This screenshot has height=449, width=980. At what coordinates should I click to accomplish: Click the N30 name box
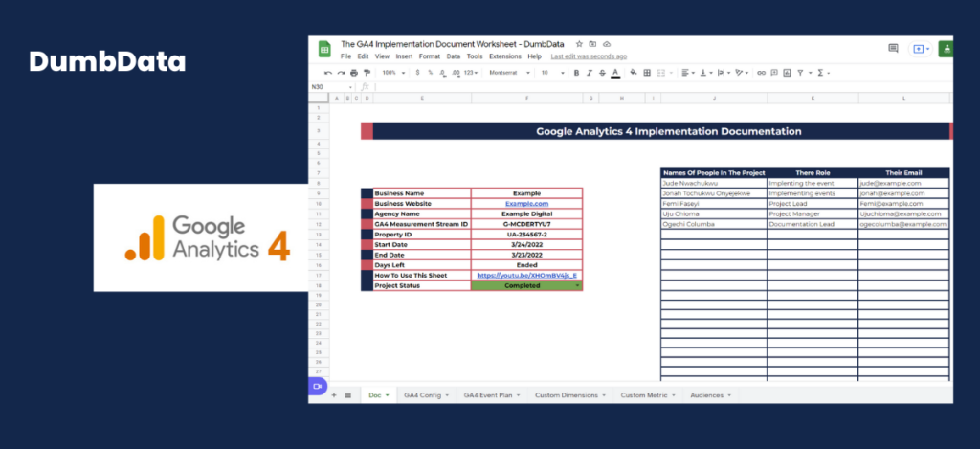coord(331,87)
